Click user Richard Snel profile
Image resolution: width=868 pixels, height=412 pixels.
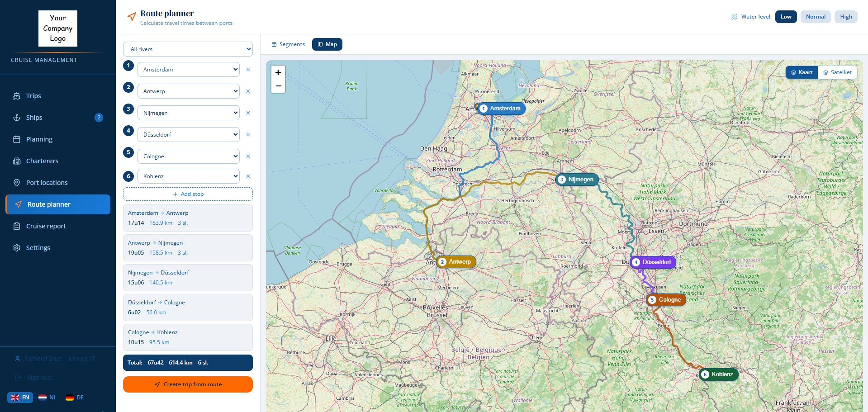pos(55,359)
